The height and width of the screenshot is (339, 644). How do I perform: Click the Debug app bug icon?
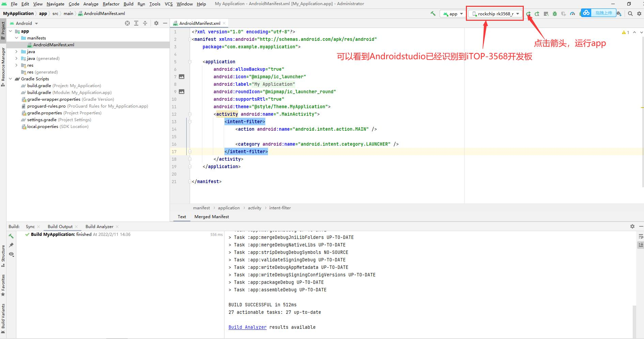tap(555, 14)
